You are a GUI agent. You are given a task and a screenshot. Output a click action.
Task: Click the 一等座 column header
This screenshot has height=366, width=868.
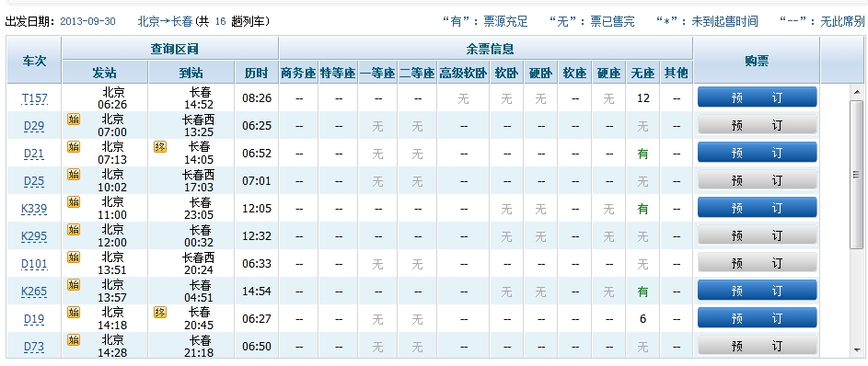pos(378,73)
